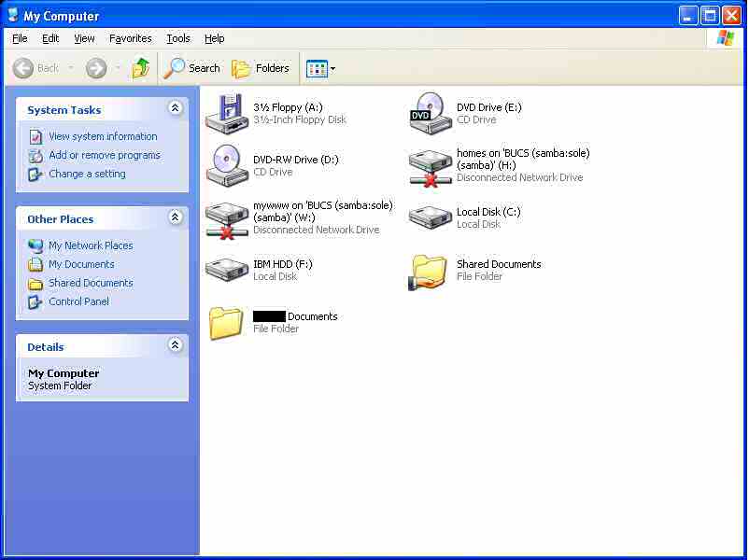Image resolution: width=749 pixels, height=560 pixels.
Task: Open the My Documents link
Action: [81, 264]
